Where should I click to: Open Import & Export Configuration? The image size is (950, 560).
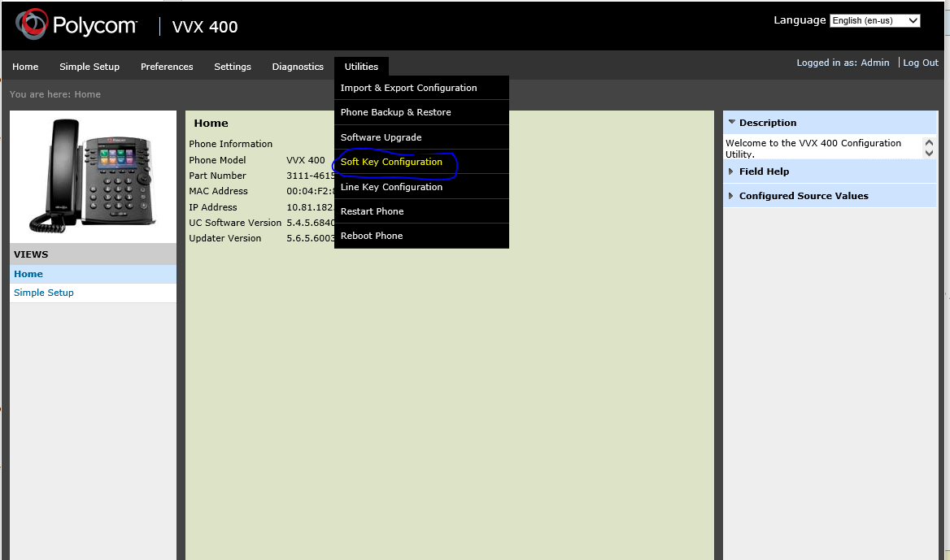pos(408,88)
